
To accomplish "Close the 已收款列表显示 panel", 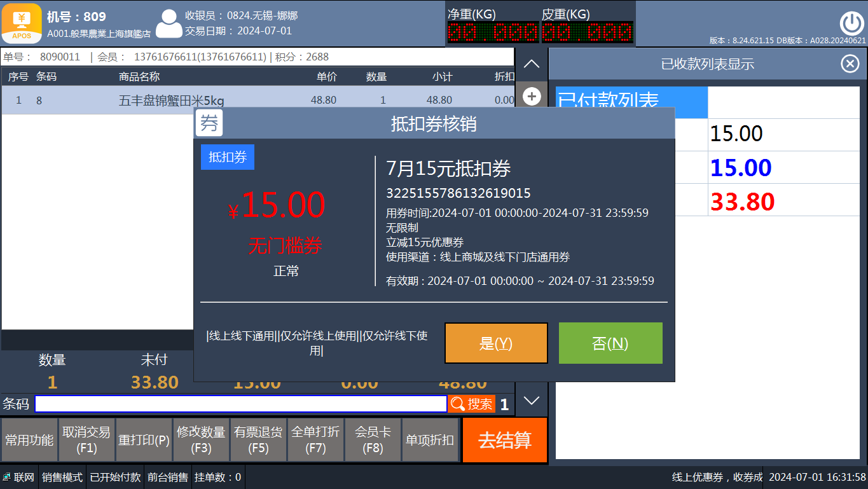I will pos(850,64).
